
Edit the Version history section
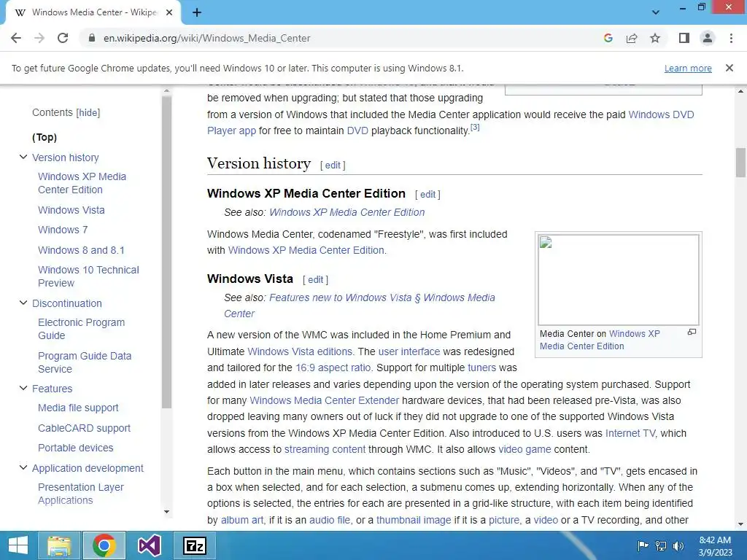click(x=333, y=166)
